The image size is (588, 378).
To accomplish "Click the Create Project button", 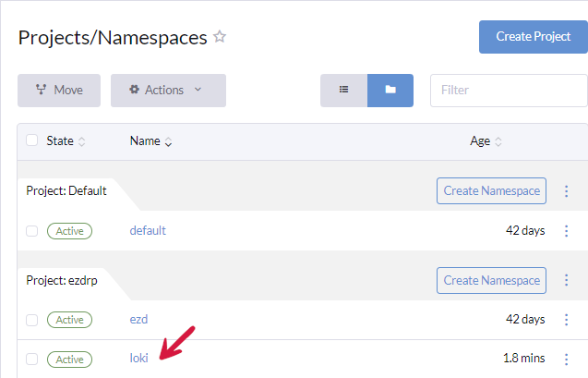I will click(533, 37).
